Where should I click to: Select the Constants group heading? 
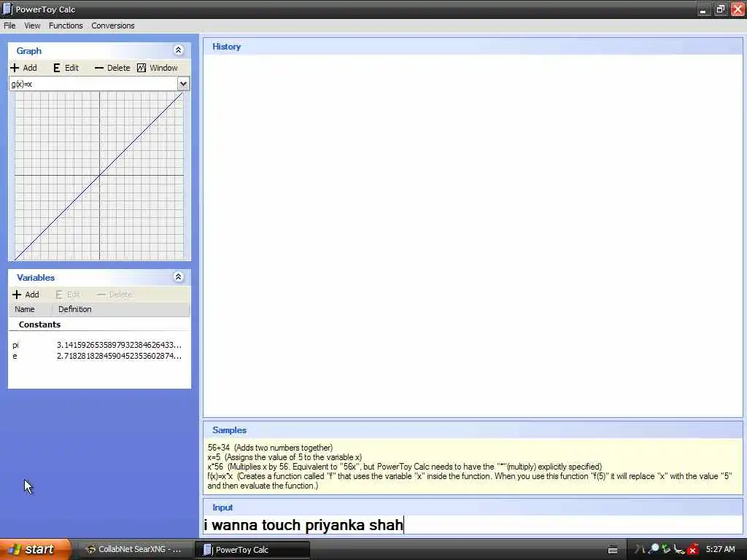[39, 324]
